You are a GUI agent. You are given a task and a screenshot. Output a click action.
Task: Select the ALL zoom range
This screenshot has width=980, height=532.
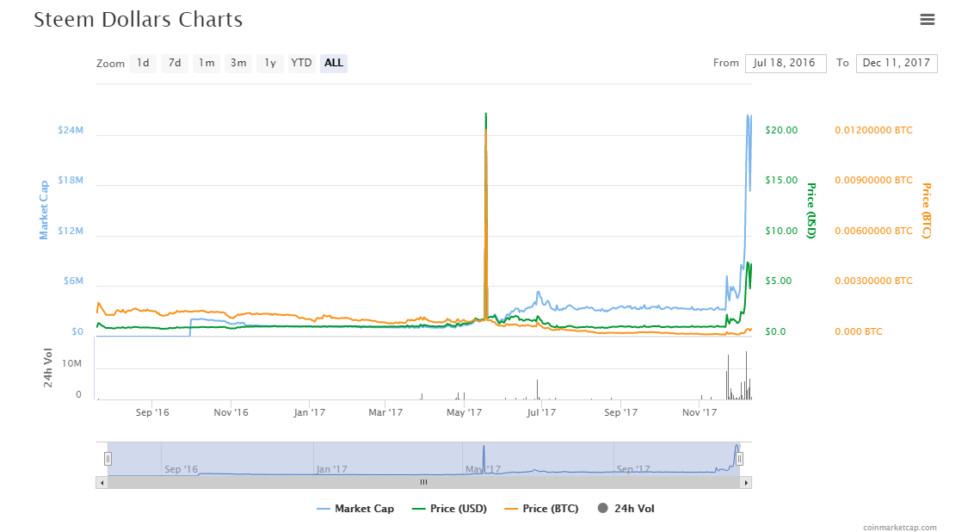(334, 63)
